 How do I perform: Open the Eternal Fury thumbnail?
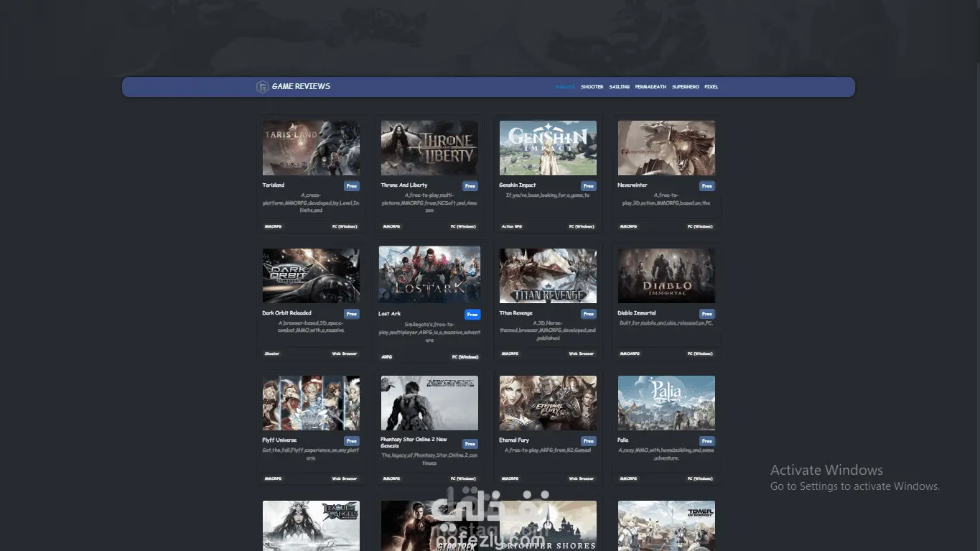click(x=548, y=403)
